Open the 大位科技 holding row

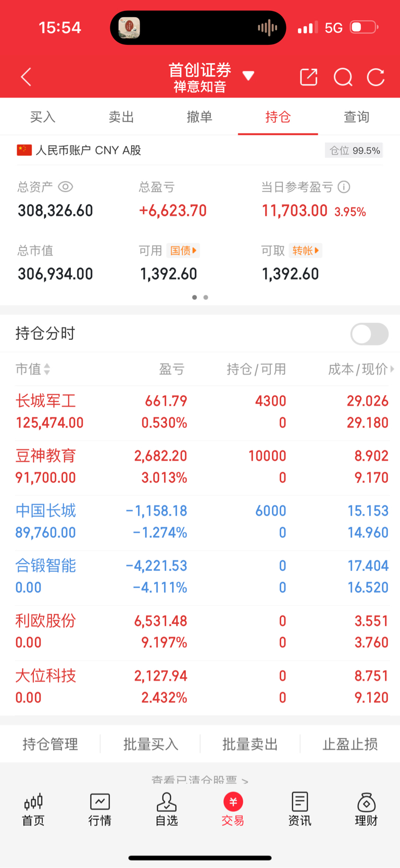pyautogui.click(x=200, y=687)
